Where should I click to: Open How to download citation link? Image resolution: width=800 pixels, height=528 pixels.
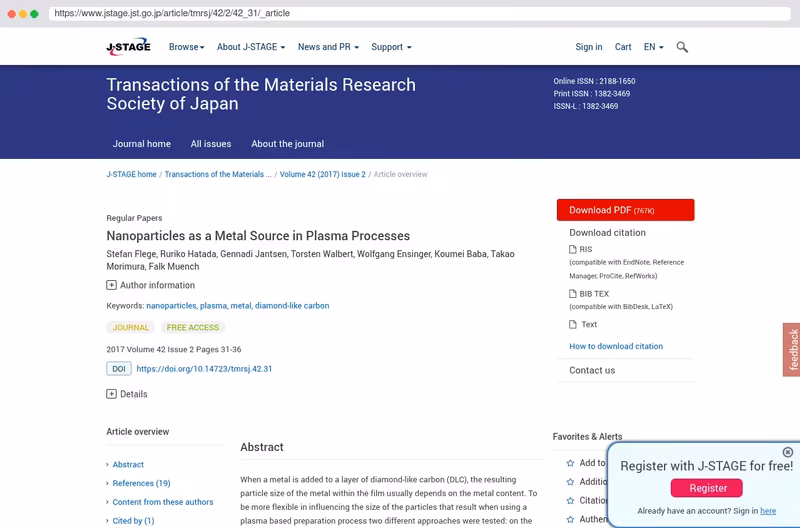coord(616,346)
